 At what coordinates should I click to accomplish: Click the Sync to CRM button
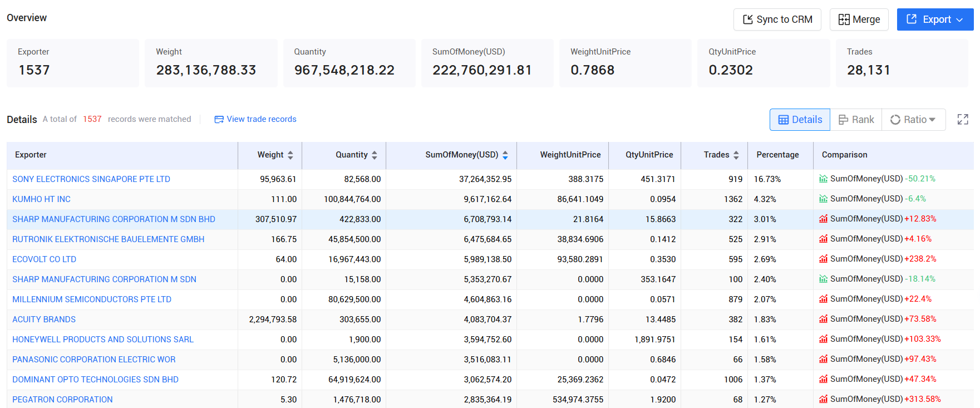coord(777,19)
